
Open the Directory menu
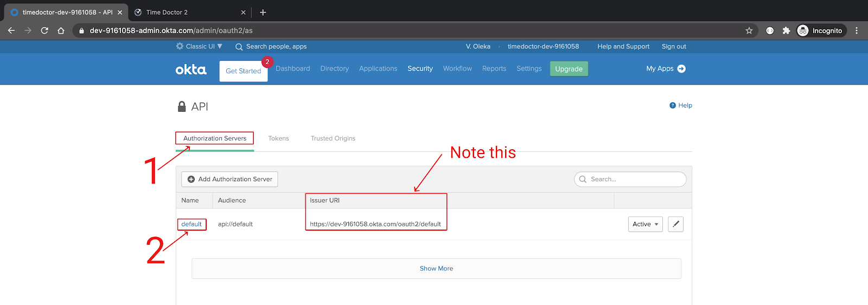[x=335, y=68]
